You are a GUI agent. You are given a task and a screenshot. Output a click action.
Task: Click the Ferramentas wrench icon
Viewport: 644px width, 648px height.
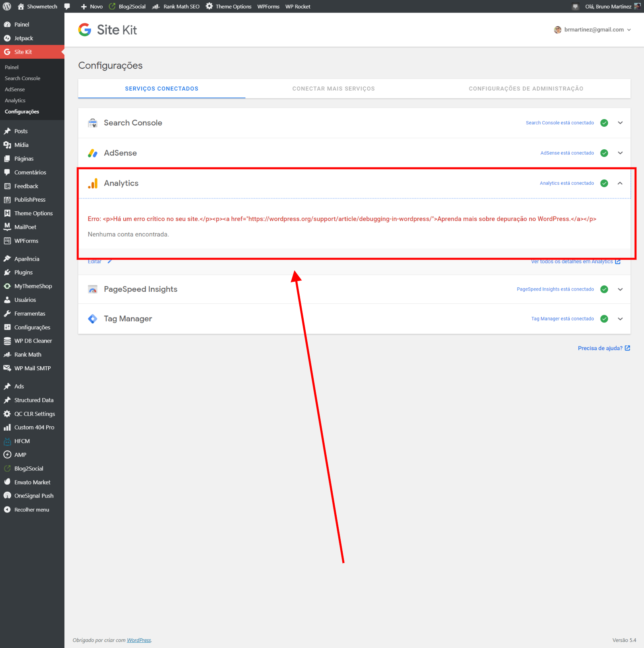point(7,314)
